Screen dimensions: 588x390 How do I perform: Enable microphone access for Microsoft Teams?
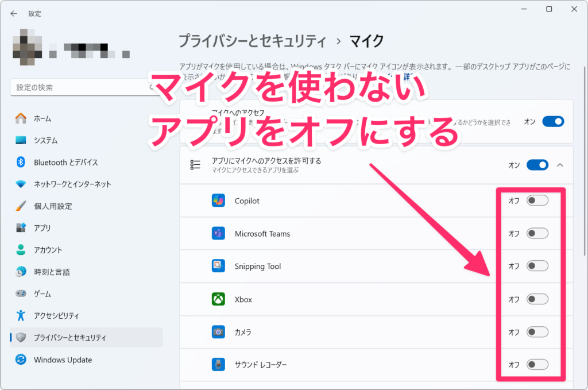[x=537, y=233]
